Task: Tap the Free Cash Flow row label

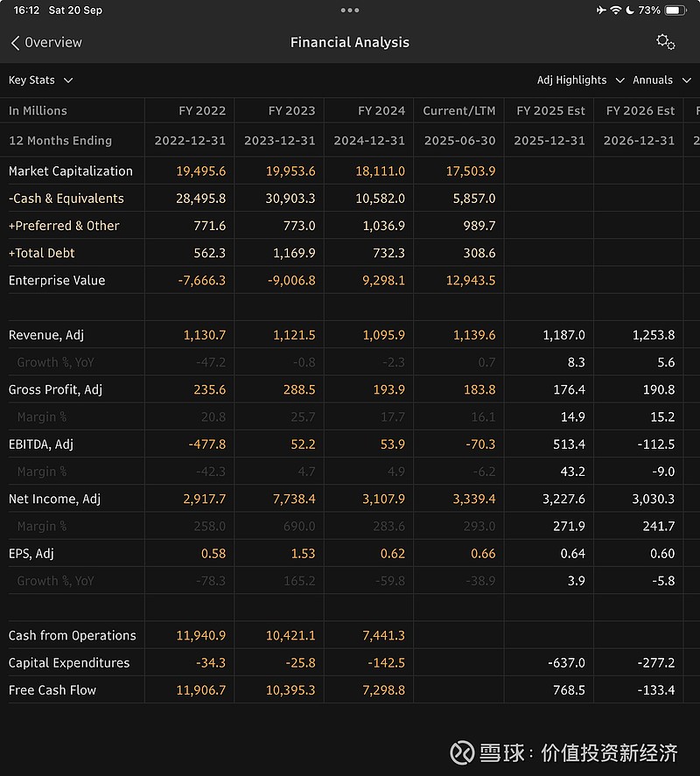Action: click(x=52, y=690)
